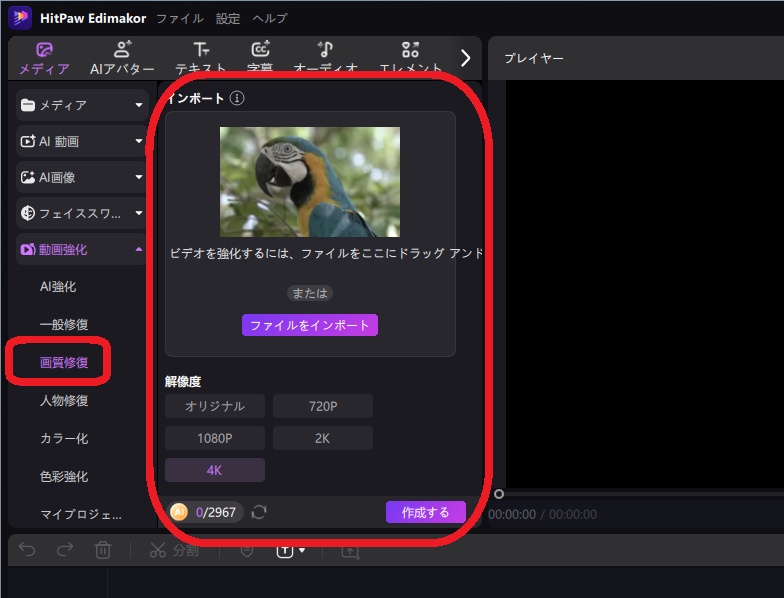The height and width of the screenshot is (598, 784).
Task: Click the player progress slider handle
Action: click(x=498, y=494)
